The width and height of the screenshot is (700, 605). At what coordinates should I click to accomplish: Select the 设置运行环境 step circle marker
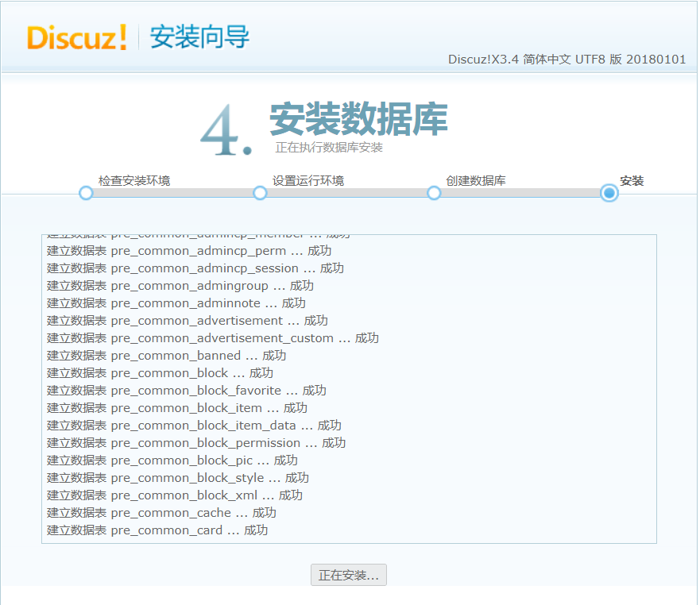coord(260,193)
